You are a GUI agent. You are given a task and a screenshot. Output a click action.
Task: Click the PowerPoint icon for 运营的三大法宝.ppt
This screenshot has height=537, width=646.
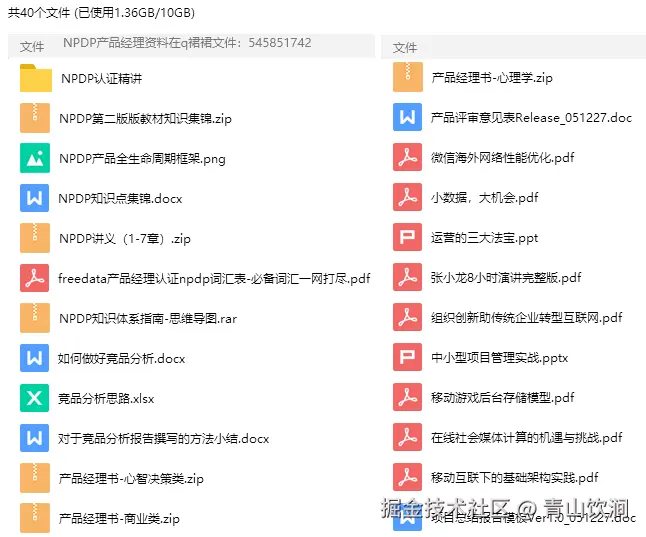407,237
